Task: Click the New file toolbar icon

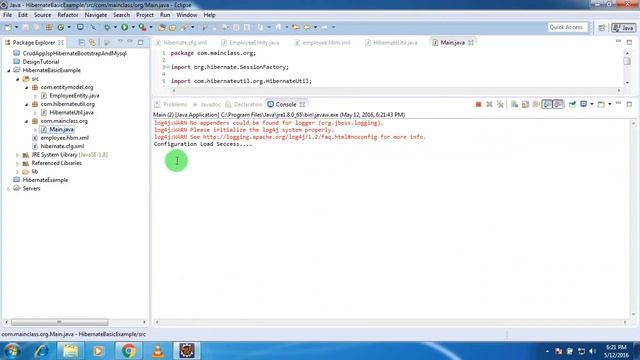Action: tap(8, 27)
